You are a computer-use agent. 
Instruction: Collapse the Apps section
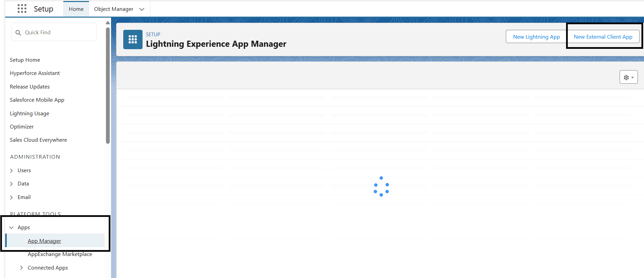click(12, 227)
